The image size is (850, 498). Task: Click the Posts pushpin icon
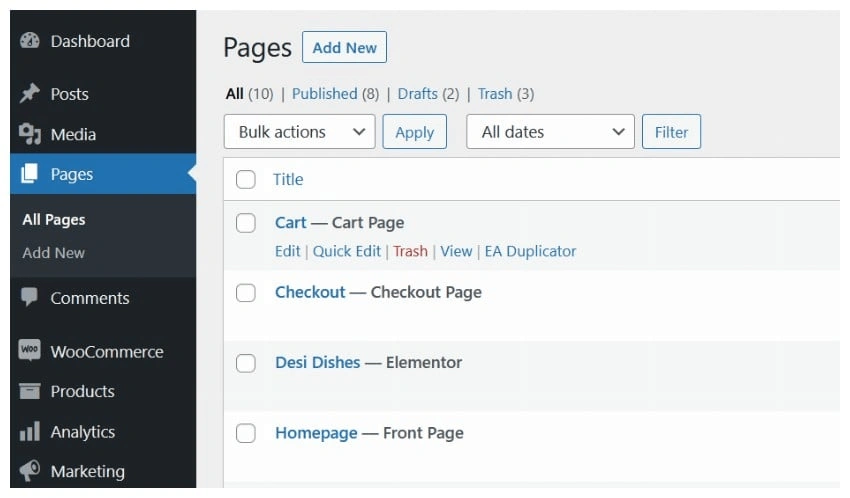[30, 94]
